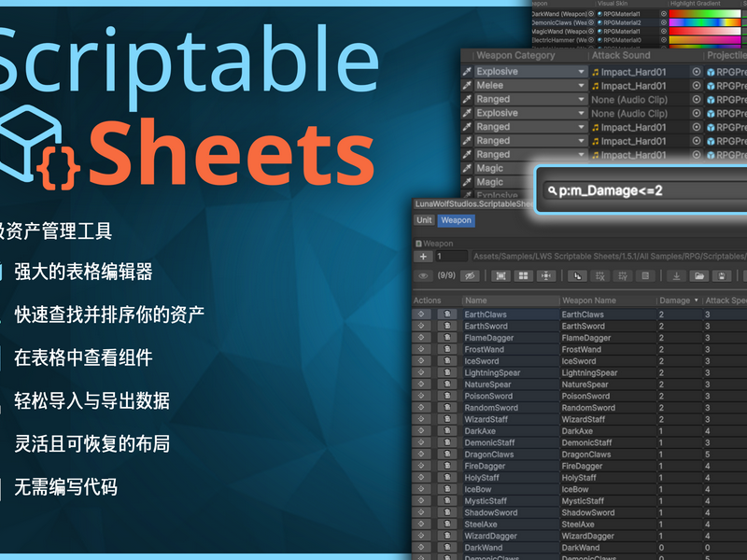The width and height of the screenshot is (747, 560).
Task: Click the object picker beside RPGMaterial0
Action: 663,40
